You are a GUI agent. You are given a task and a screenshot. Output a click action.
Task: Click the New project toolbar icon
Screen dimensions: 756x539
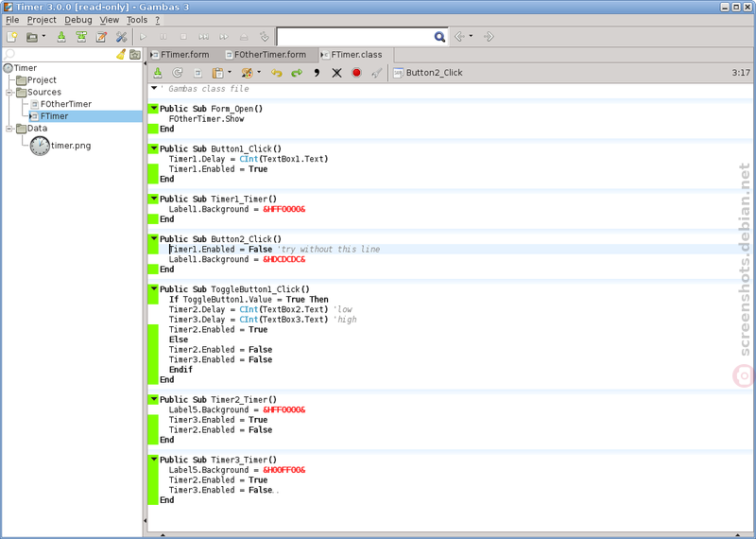pyautogui.click(x=12, y=37)
